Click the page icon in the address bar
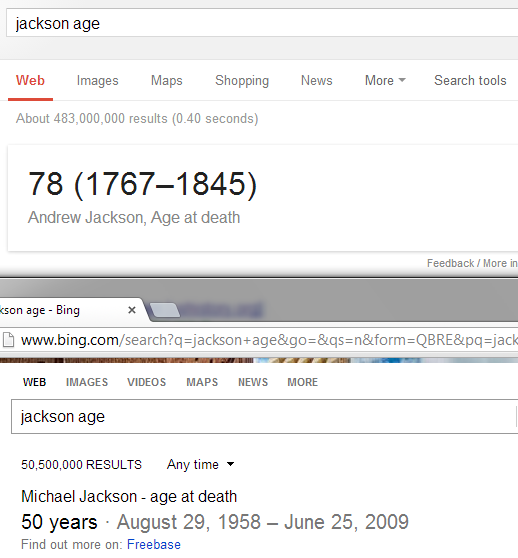518x558 pixels. pyautogui.click(x=8, y=339)
